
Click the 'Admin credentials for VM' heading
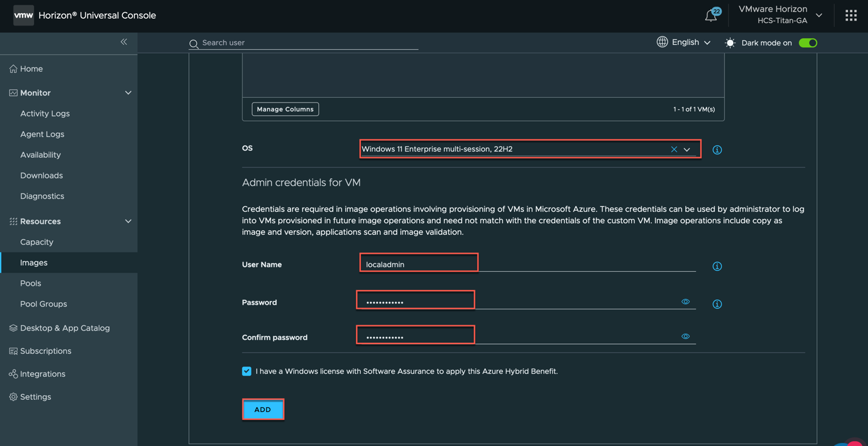point(301,183)
